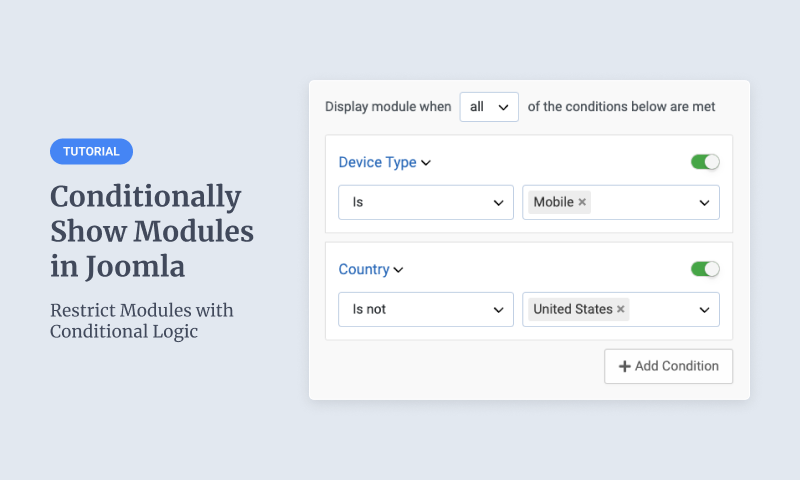Screen dimensions: 800x480
Task: Open the 'Is' operator dropdown
Action: pos(426,203)
